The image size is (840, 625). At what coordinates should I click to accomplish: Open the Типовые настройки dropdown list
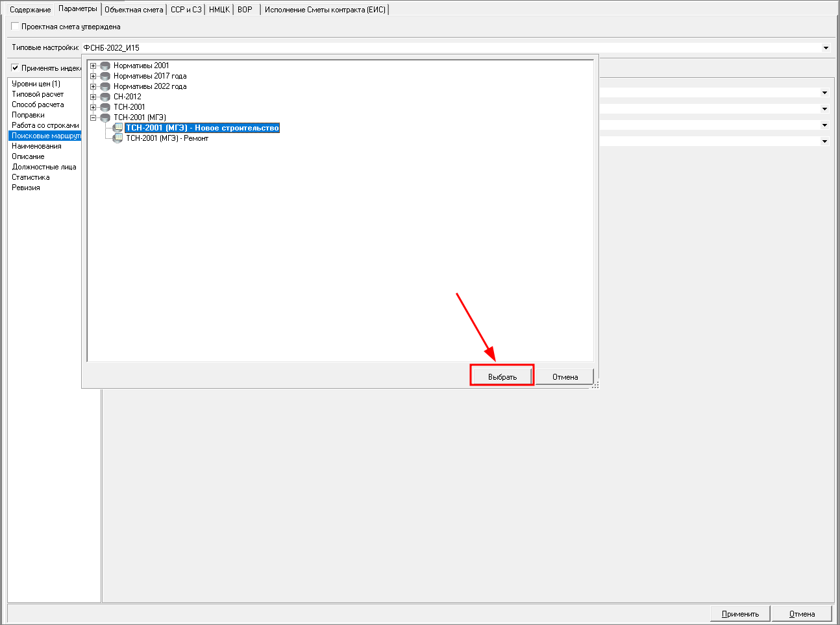tap(826, 47)
